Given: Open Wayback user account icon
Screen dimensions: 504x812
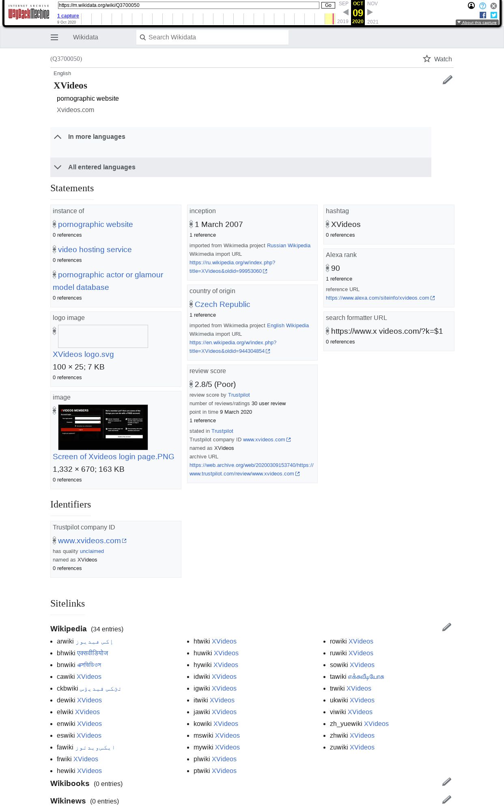Looking at the screenshot, I should coord(471,6).
